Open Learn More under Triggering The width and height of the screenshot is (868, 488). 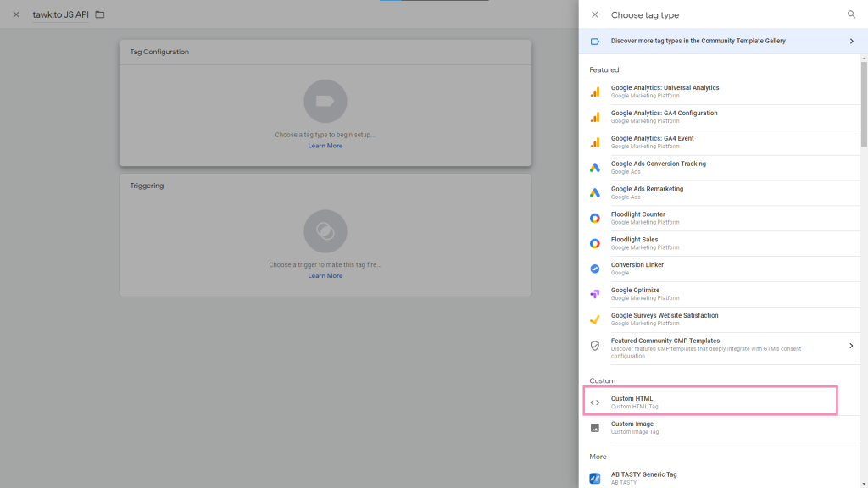point(325,275)
